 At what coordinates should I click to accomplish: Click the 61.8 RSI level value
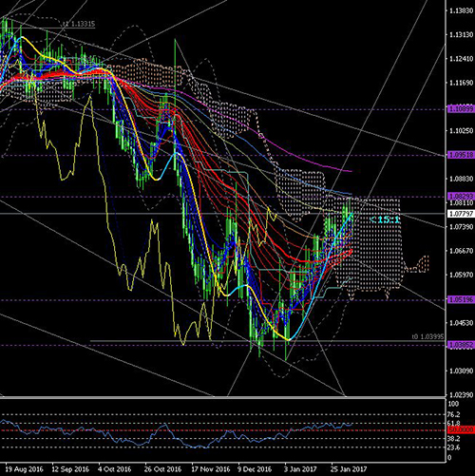(454, 423)
